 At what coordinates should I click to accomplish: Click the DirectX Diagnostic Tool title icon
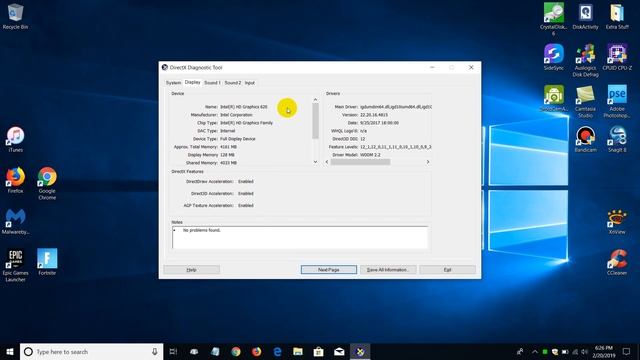[x=165, y=67]
